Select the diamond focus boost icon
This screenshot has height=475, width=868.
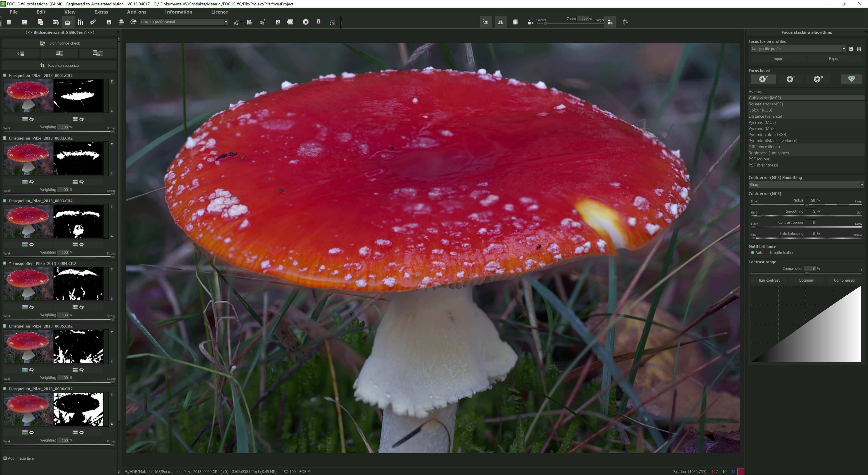click(851, 79)
